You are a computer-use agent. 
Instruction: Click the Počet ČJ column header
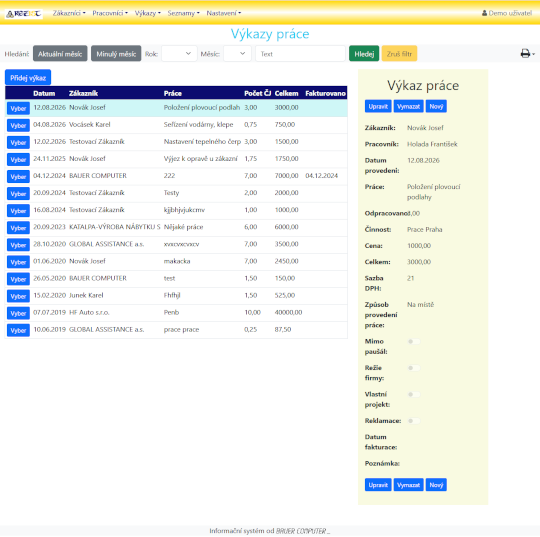pyautogui.click(x=258, y=93)
